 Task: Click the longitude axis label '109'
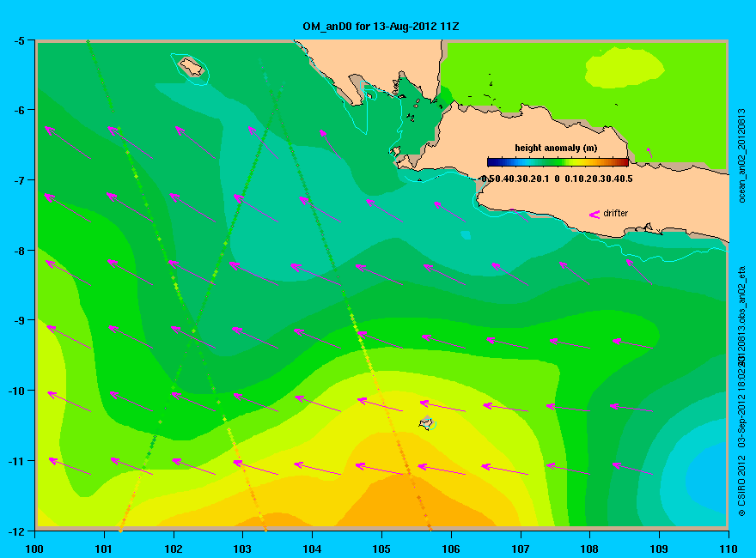coord(659,549)
